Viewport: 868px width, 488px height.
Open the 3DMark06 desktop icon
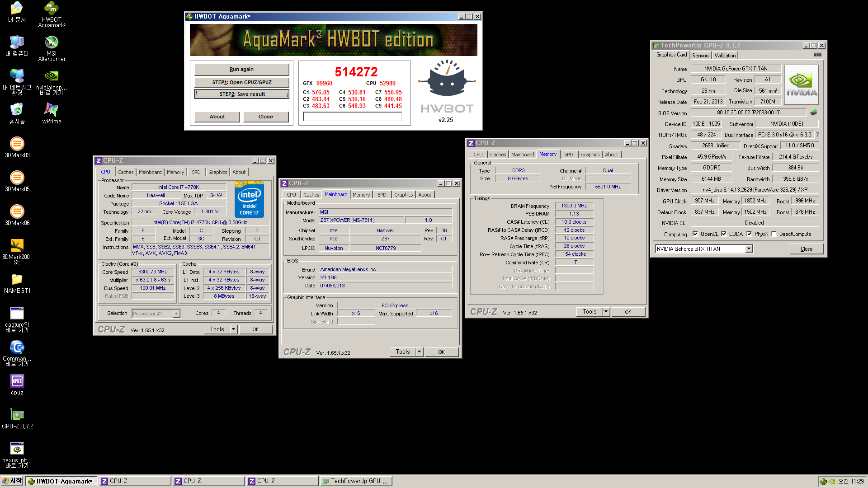click(x=17, y=215)
